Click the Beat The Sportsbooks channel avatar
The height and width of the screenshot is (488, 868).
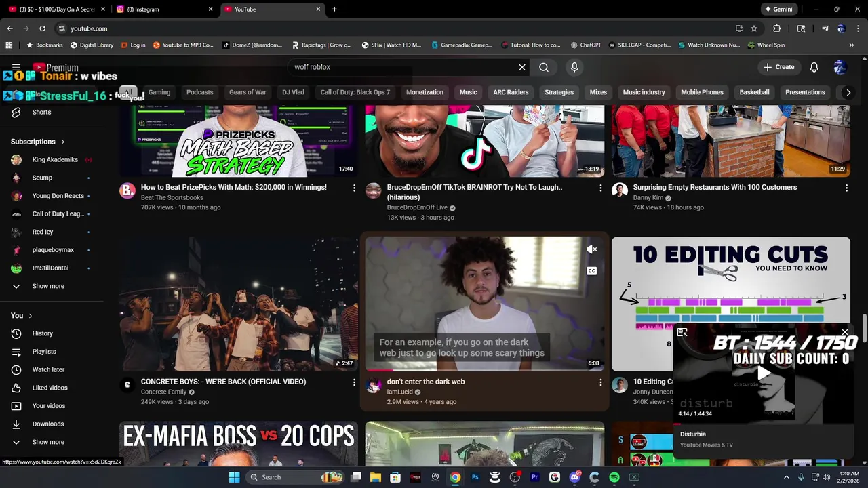(x=127, y=190)
